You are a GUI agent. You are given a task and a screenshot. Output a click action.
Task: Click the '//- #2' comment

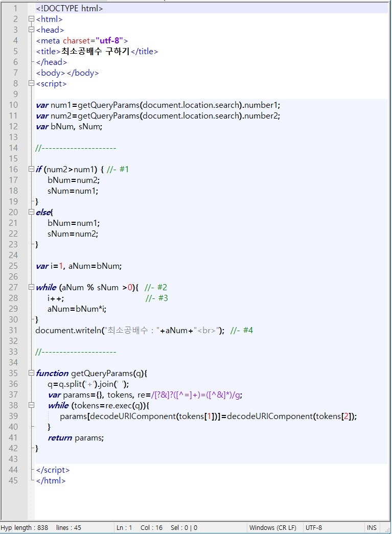coord(156,287)
